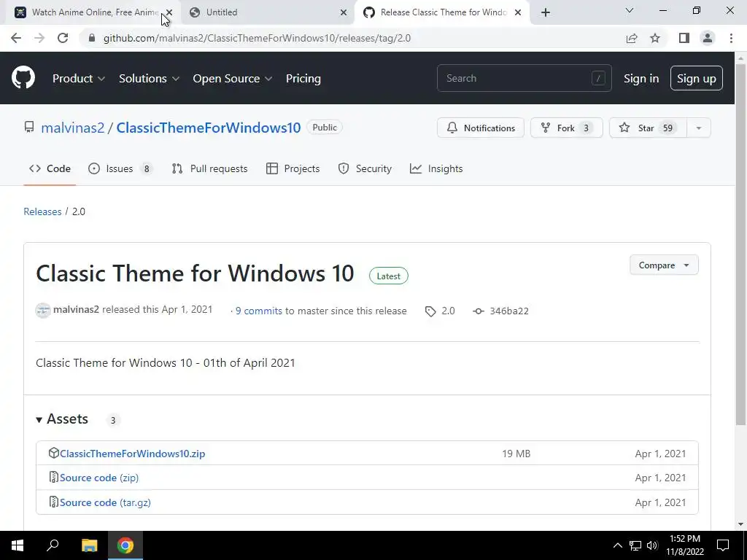Download Source code (zip)

(99, 478)
